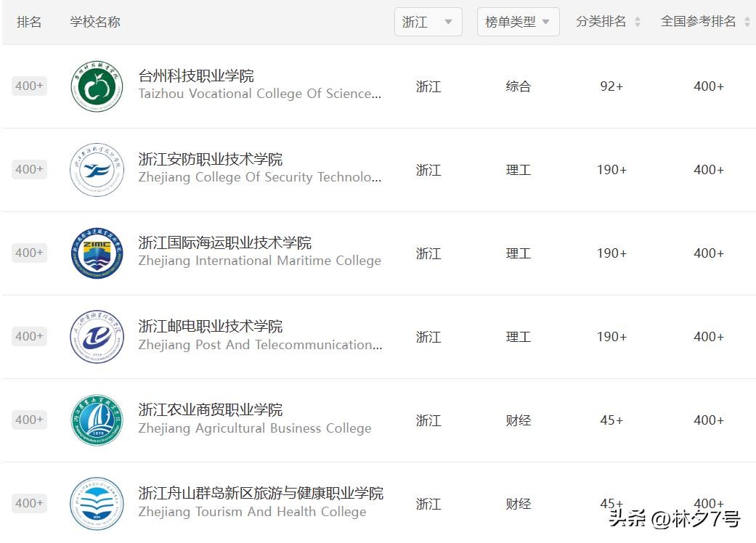Click Zhejiang College of Security Technology logo
Viewport: 756px width, 543px height.
[92, 170]
